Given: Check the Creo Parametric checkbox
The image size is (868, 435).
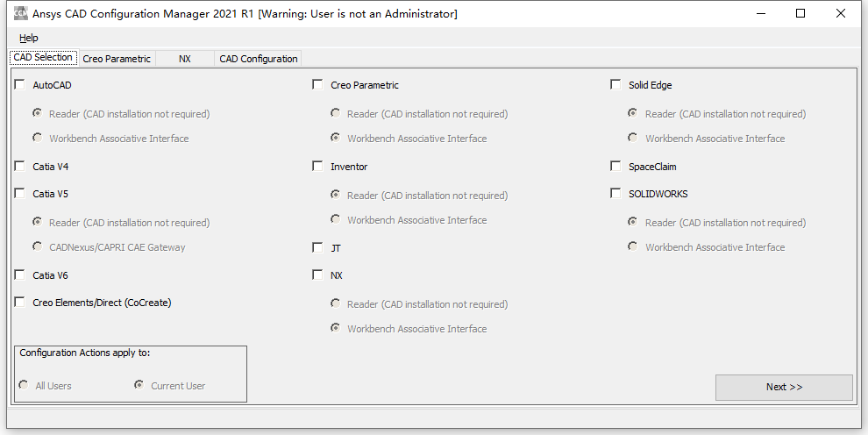Looking at the screenshot, I should point(317,85).
